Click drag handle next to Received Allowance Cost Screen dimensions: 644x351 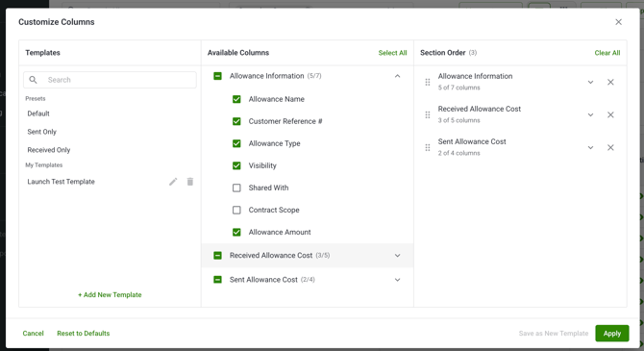click(x=428, y=114)
